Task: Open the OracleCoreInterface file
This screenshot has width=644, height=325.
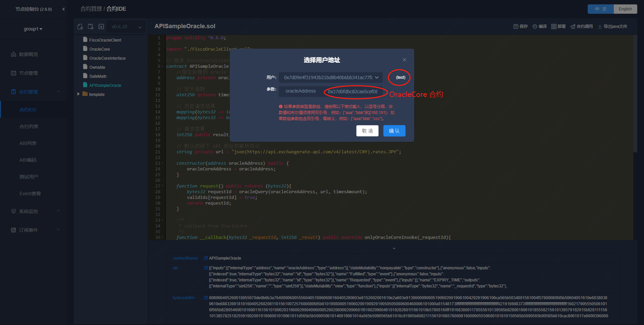Action: click(x=107, y=58)
